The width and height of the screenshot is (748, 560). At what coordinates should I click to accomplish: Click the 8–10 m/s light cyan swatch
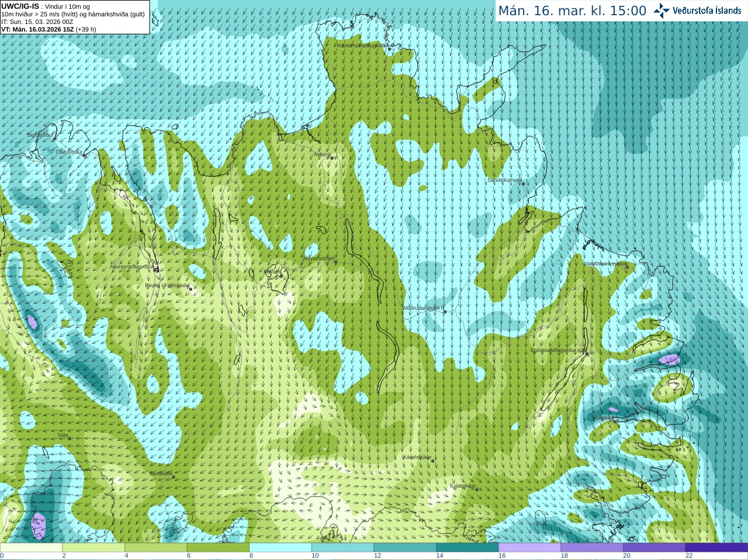[x=280, y=548]
